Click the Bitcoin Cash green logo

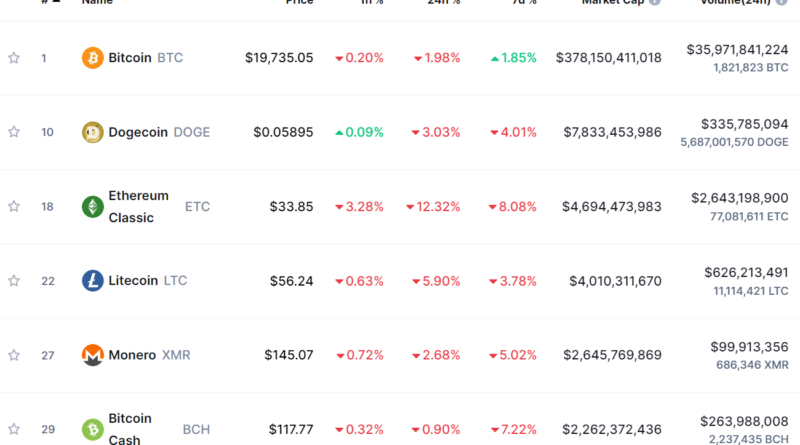pyautogui.click(x=92, y=430)
